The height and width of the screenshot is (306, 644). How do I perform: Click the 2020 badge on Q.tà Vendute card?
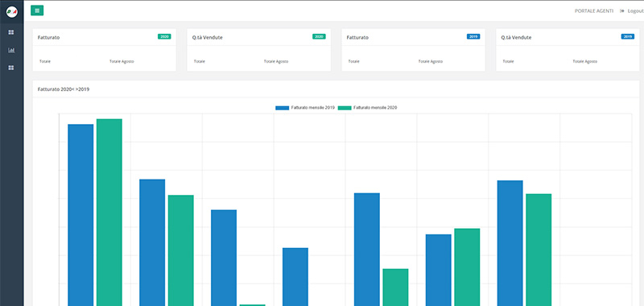tap(319, 36)
